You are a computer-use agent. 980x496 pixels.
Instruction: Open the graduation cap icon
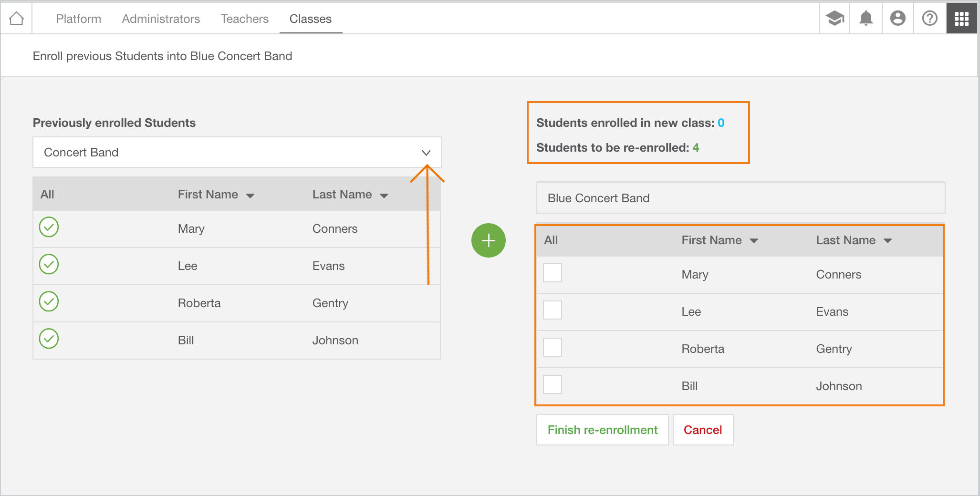coord(834,19)
